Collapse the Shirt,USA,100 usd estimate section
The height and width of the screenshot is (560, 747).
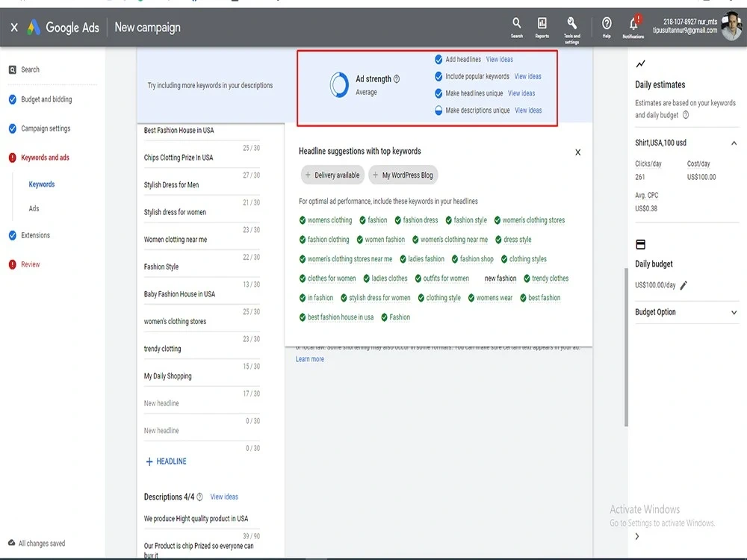pos(734,143)
